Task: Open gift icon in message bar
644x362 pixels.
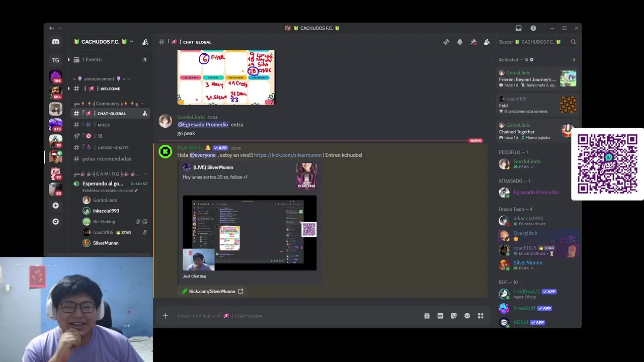Action: tap(427, 316)
